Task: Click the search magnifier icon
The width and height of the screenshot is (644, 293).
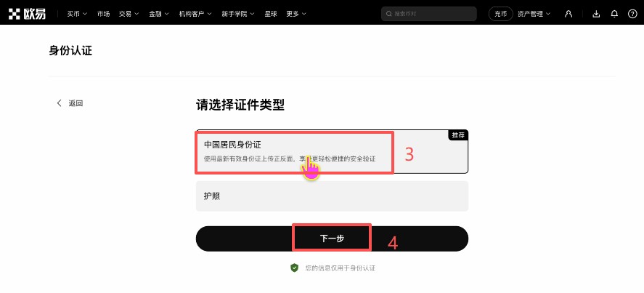Action: [x=389, y=14]
